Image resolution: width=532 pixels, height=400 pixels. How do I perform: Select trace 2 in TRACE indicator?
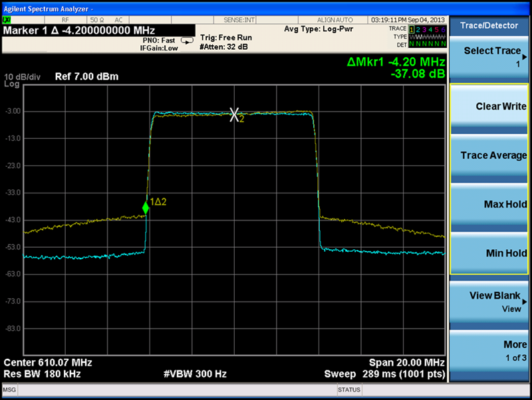[418, 29]
